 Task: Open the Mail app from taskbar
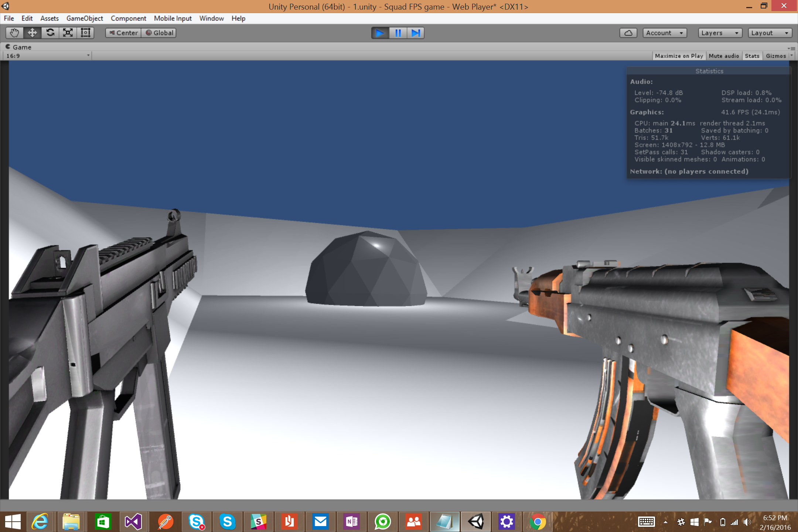point(320,522)
